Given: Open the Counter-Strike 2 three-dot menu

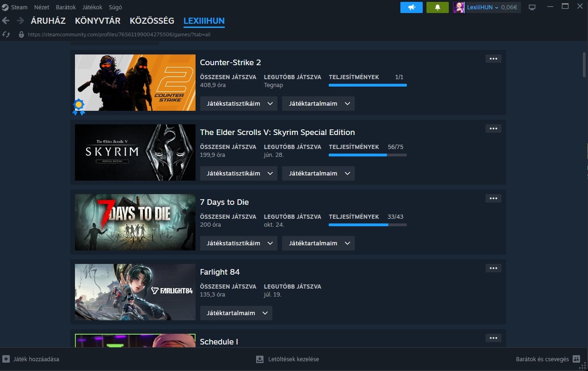Looking at the screenshot, I should coord(493,59).
